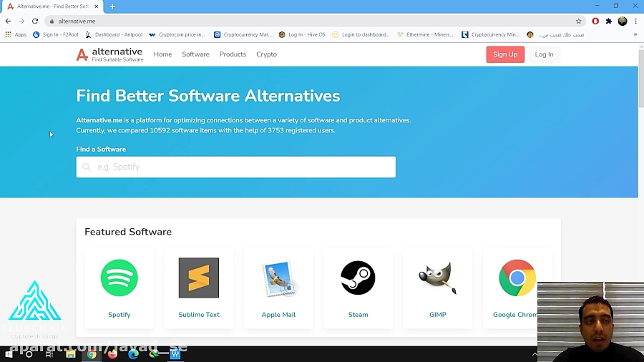Open the Google Chrome featured icon
This screenshot has width=644, height=362.
point(517,278)
